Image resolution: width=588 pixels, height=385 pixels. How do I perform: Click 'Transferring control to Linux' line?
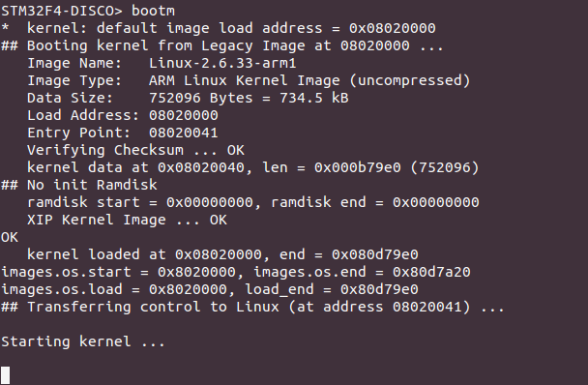(252, 307)
